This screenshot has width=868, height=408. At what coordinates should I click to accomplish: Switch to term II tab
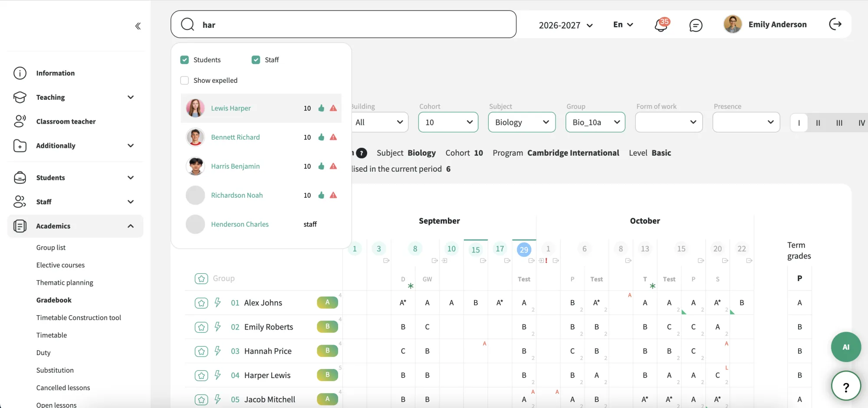pos(818,123)
